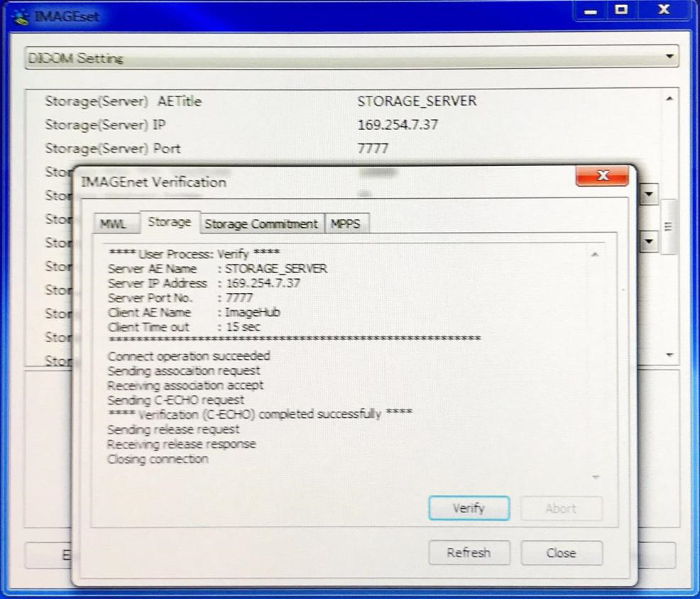Viewport: 700px width, 599px height.
Task: Open the DICOM Setting dropdown
Action: (352, 57)
